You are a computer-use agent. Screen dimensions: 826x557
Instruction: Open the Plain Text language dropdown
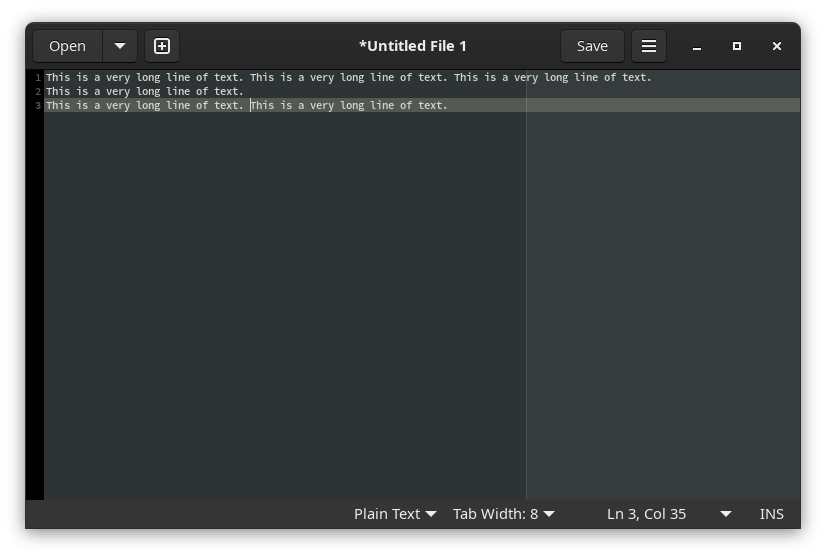tap(395, 514)
